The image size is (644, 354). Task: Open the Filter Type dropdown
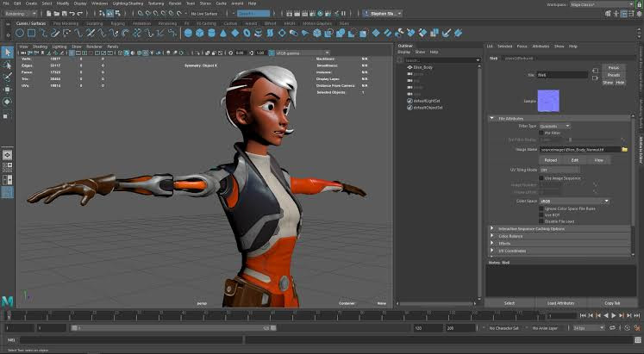(x=555, y=127)
